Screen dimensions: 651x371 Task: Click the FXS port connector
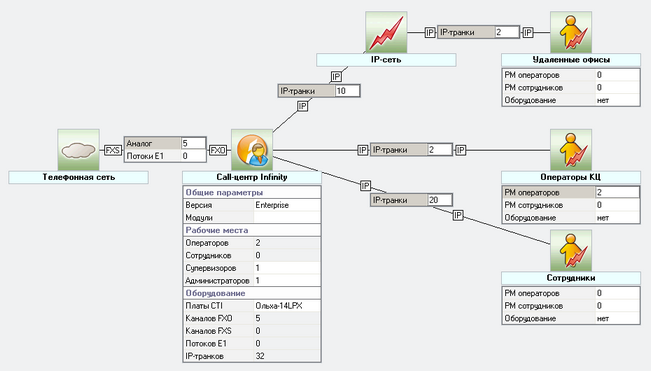pos(112,150)
